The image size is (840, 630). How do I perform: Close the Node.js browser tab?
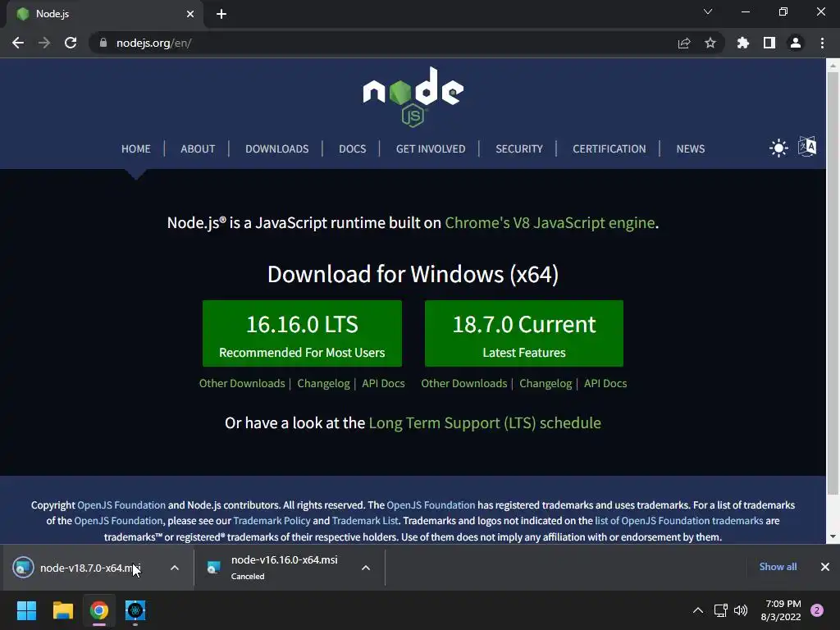190,14
